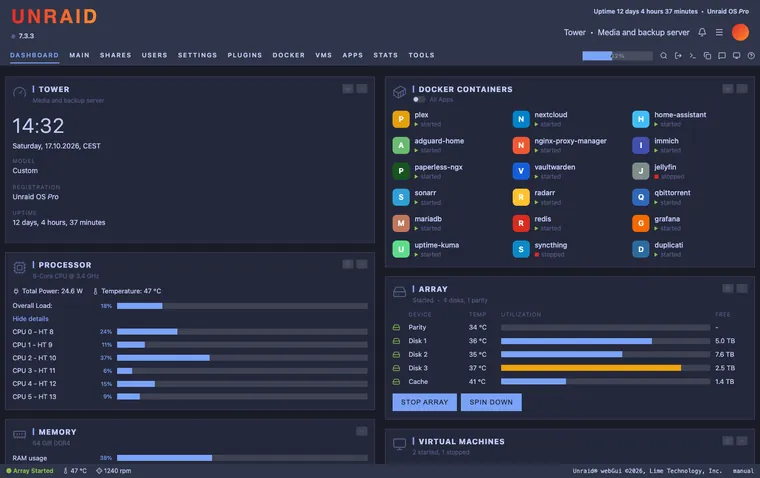Collapse CPU details via Hide details
This screenshot has width=760, height=478.
(31, 319)
